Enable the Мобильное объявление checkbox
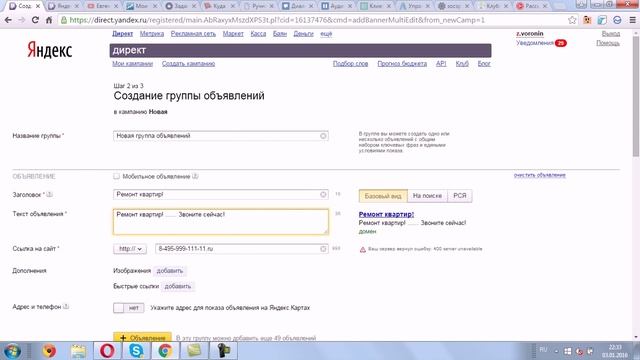The image size is (640, 360). (x=116, y=176)
